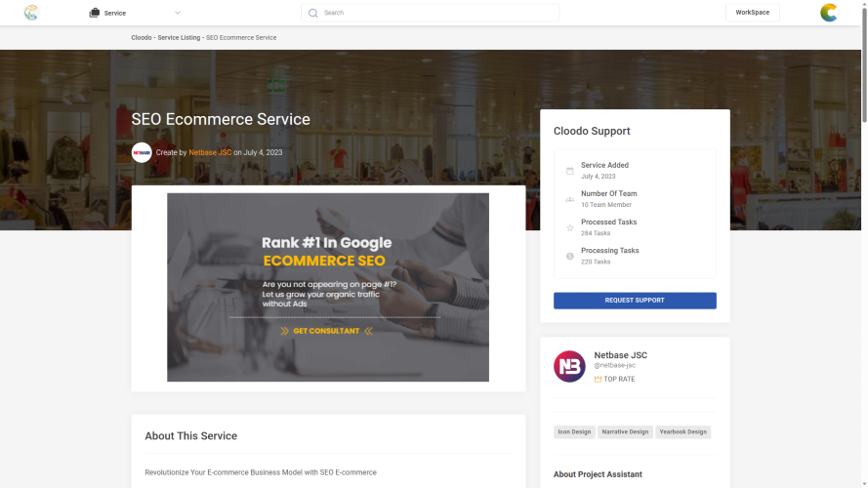
Task: Open Netbase JSC author link
Action: coord(210,152)
